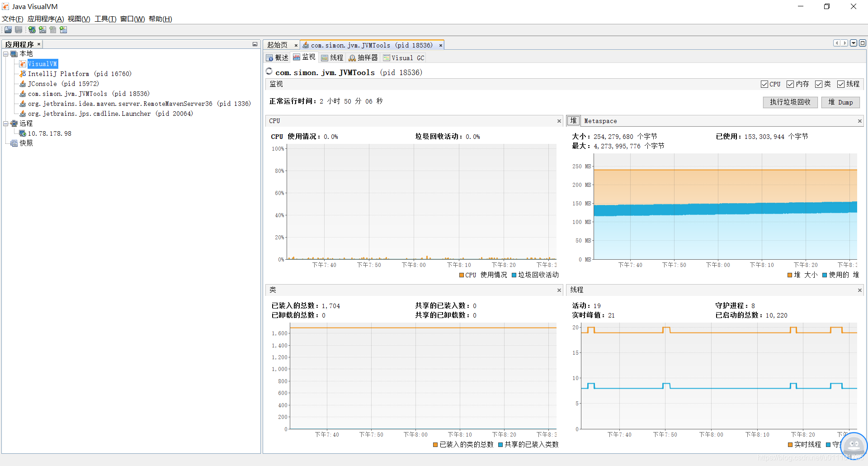Collapse the 远程 tree node

pos(6,124)
